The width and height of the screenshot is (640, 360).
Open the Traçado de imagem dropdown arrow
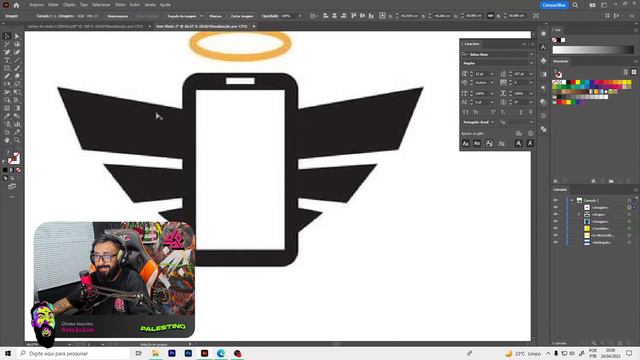coord(201,16)
